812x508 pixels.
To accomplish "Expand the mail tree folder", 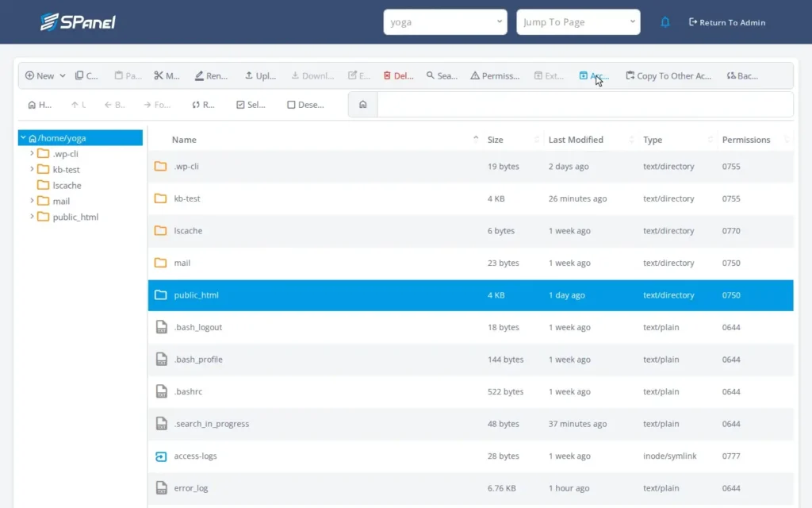I will (32, 201).
